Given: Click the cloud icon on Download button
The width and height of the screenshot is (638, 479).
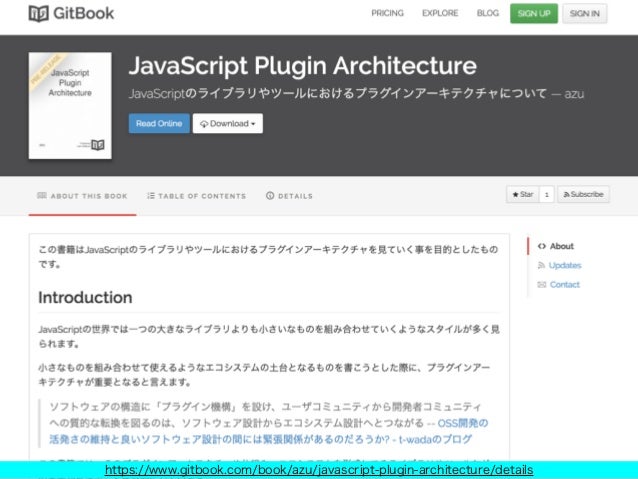Looking at the screenshot, I should coord(204,124).
